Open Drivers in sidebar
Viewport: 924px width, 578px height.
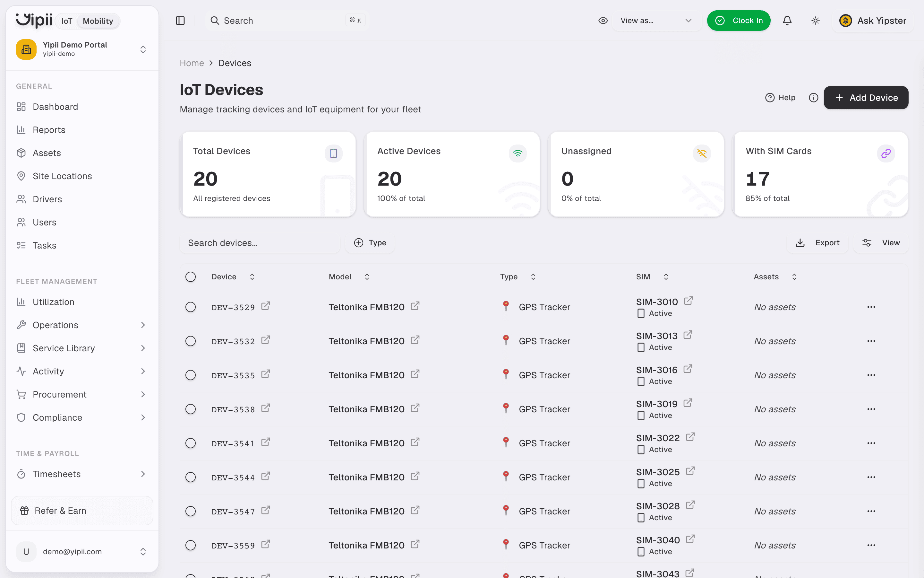click(82, 199)
